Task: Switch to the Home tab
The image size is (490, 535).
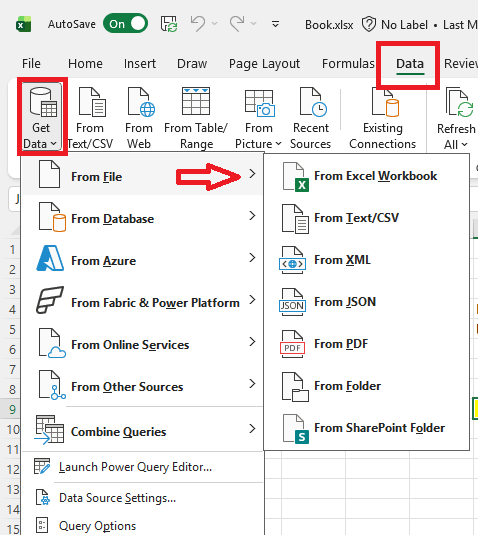Action: (x=85, y=63)
